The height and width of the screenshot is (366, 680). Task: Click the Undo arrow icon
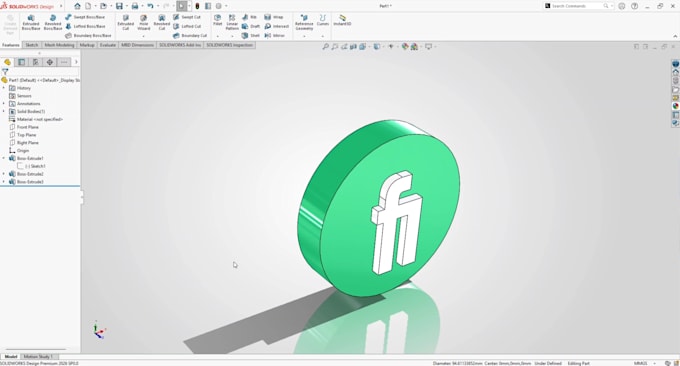150,6
